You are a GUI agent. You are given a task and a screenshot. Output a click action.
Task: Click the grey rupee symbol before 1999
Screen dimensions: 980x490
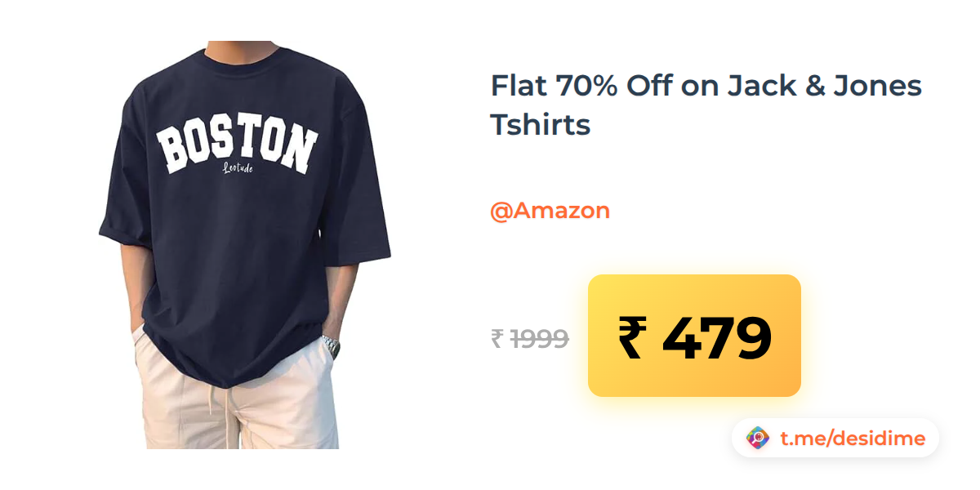(x=497, y=338)
